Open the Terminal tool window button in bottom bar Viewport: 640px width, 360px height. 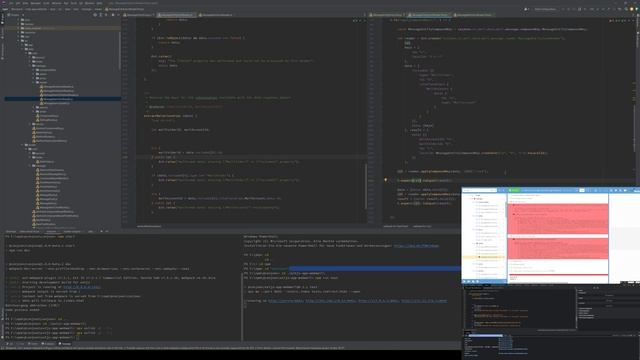click(x=64, y=344)
